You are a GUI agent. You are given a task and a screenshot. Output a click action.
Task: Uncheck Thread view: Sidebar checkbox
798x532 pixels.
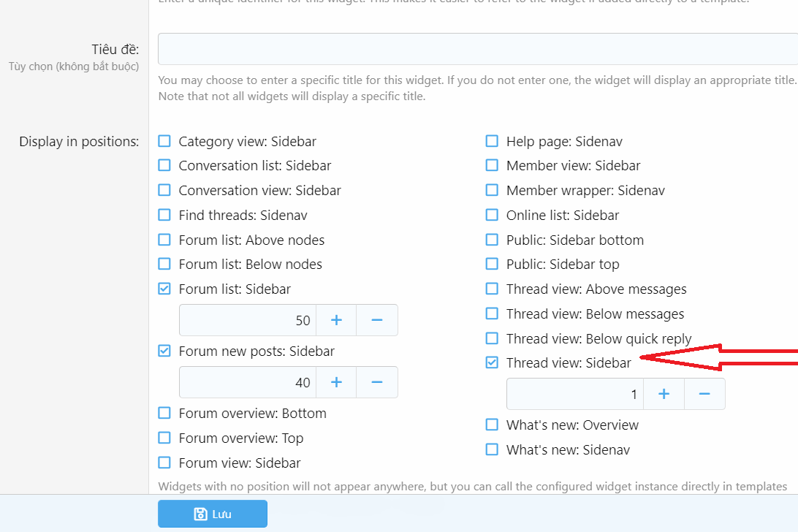(x=492, y=362)
